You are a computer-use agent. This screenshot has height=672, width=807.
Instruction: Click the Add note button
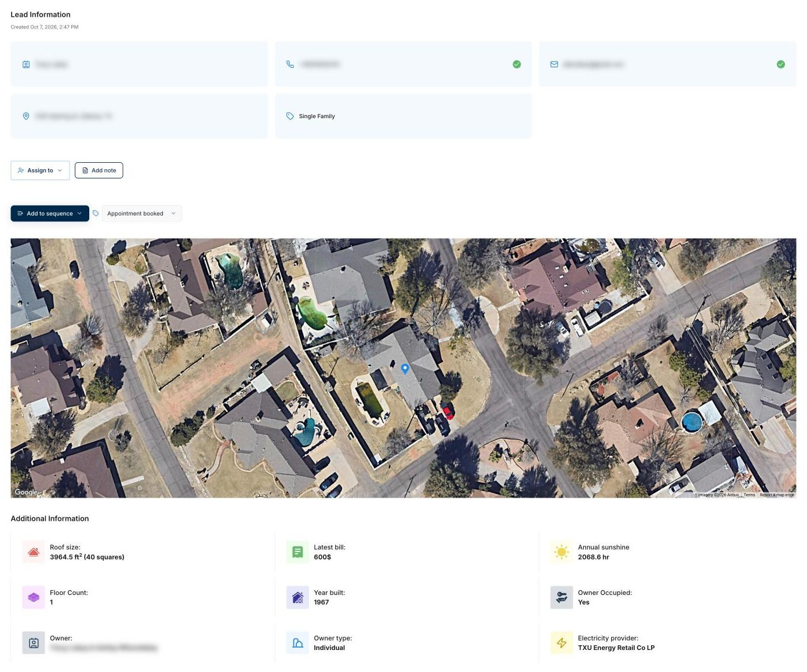(x=99, y=170)
